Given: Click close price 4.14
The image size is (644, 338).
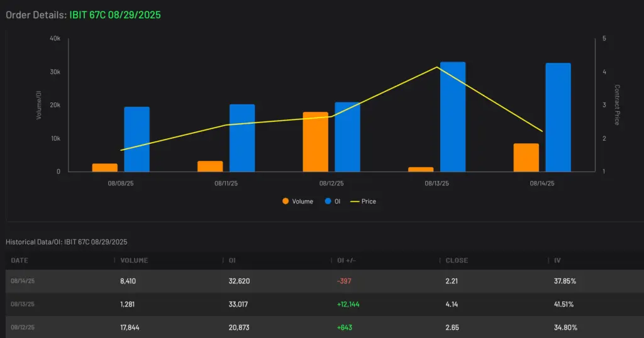Looking at the screenshot, I should [x=452, y=304].
